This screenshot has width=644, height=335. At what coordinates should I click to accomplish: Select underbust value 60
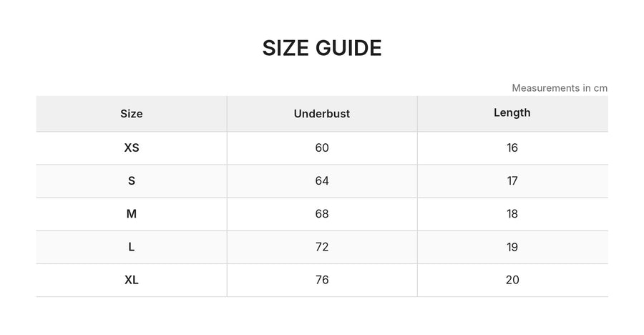tap(322, 148)
